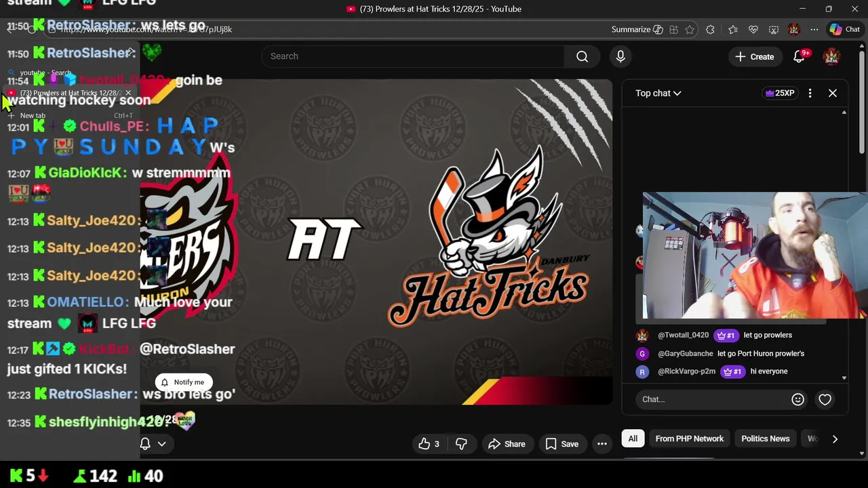Open the Favorites list toolbar icon
Viewport: 868px width, 488px height.
(733, 29)
